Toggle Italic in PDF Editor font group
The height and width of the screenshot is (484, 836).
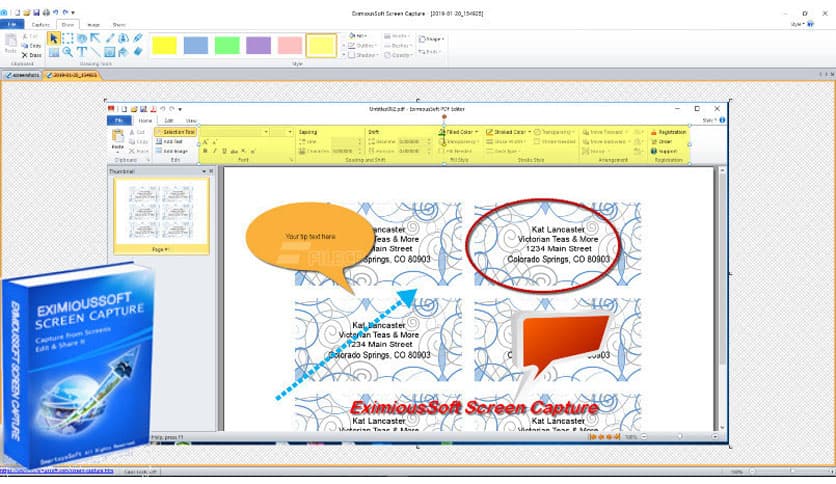click(x=215, y=151)
